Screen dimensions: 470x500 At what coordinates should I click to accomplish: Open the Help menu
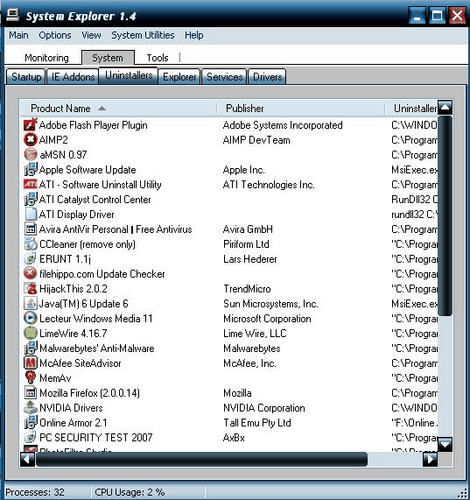[x=194, y=35]
